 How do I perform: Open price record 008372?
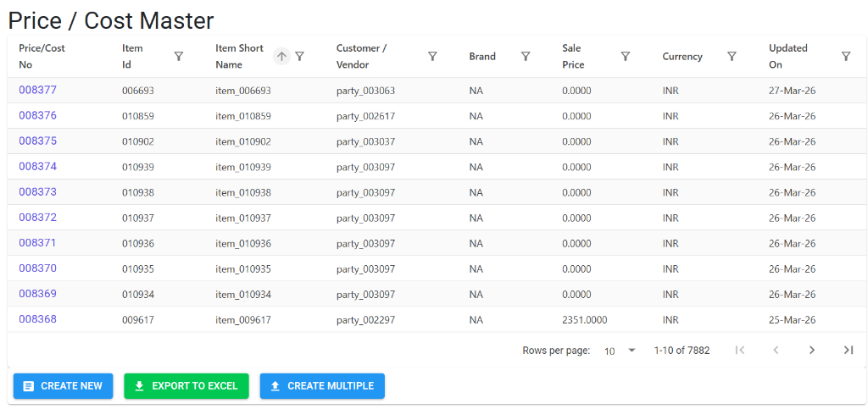pos(37,218)
